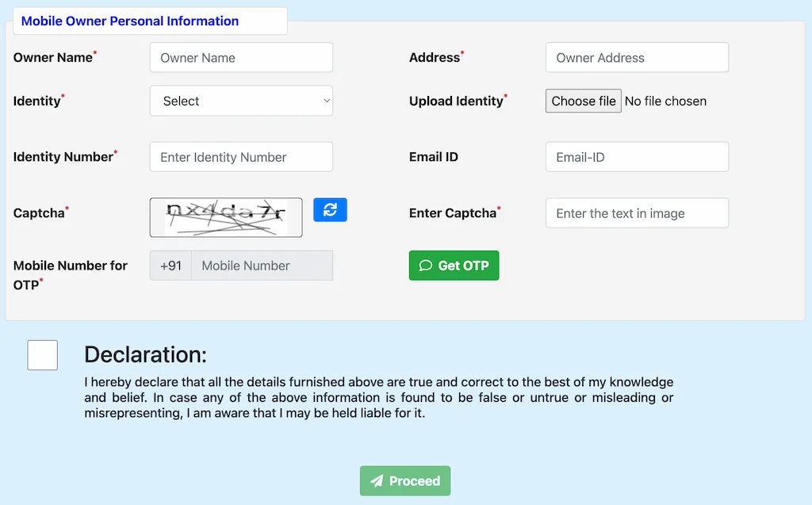
Task: Click the paper plane icon on Proceed
Action: point(377,480)
